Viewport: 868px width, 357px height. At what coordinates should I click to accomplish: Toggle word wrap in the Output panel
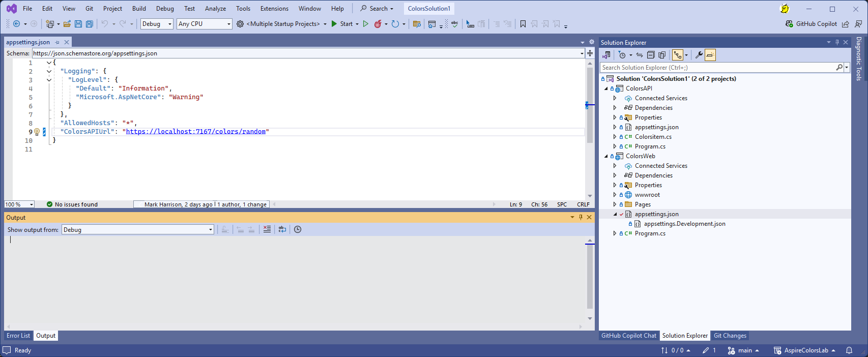(x=282, y=229)
